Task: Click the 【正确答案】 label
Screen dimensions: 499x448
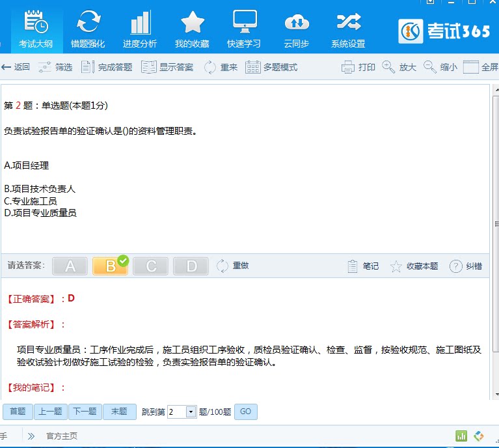Action: (x=31, y=299)
